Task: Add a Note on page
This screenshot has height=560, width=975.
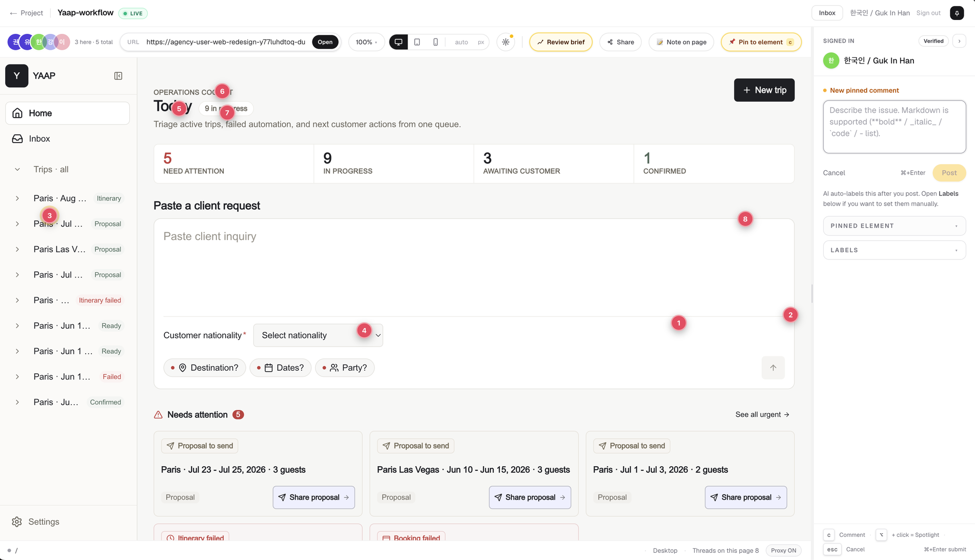Action: tap(681, 42)
